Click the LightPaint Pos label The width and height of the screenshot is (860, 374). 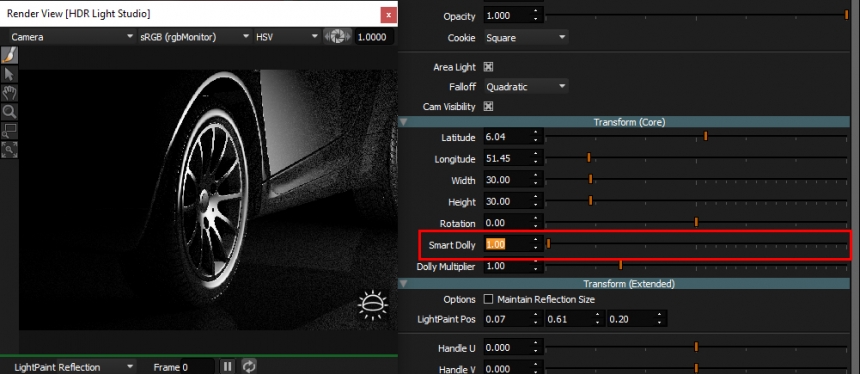(446, 319)
